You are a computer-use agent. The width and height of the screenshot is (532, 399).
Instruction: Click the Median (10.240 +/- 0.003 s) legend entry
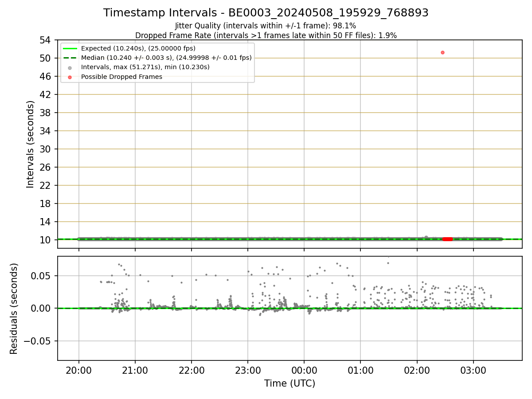coord(166,58)
